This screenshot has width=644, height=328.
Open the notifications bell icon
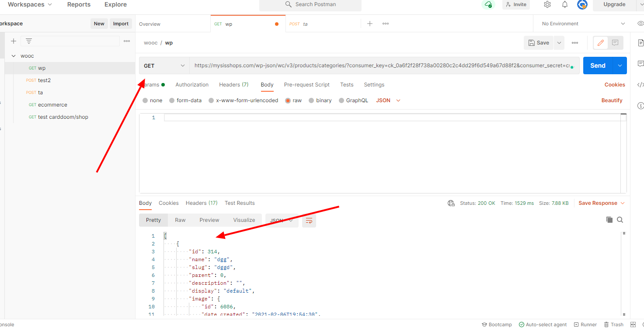pos(565,4)
